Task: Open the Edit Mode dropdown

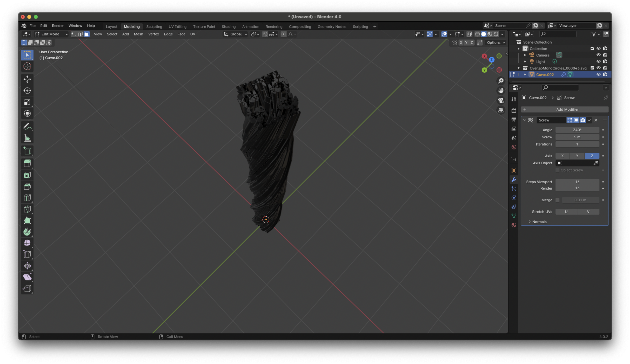Action: pos(51,34)
